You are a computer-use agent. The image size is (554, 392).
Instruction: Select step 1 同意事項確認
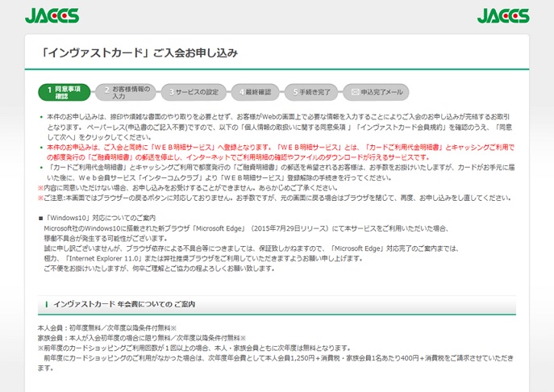[65, 92]
